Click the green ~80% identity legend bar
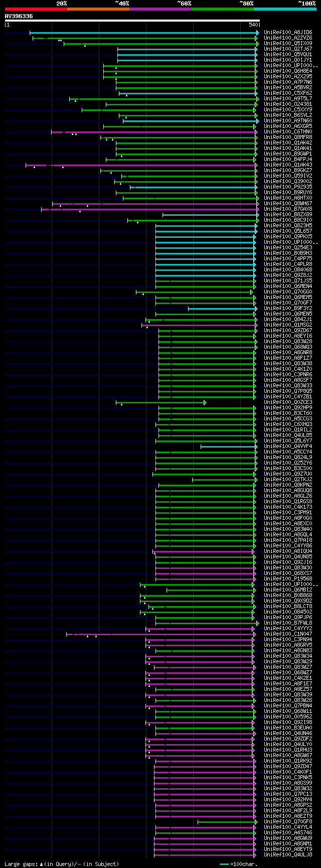The image size is (321, 868). tap(222, 9)
